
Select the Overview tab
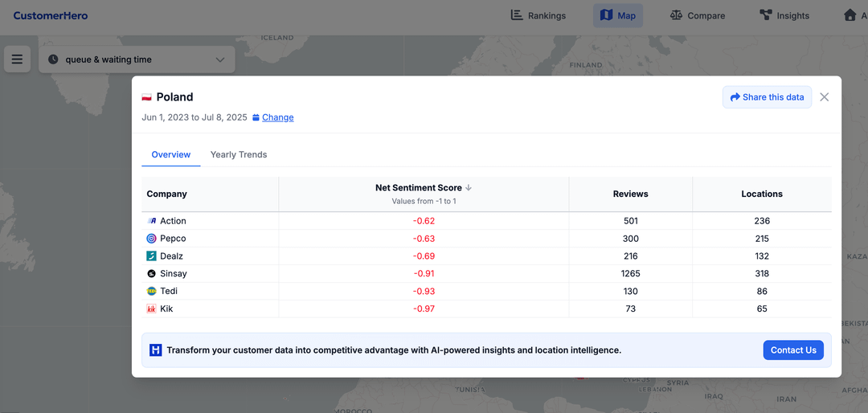tap(171, 154)
